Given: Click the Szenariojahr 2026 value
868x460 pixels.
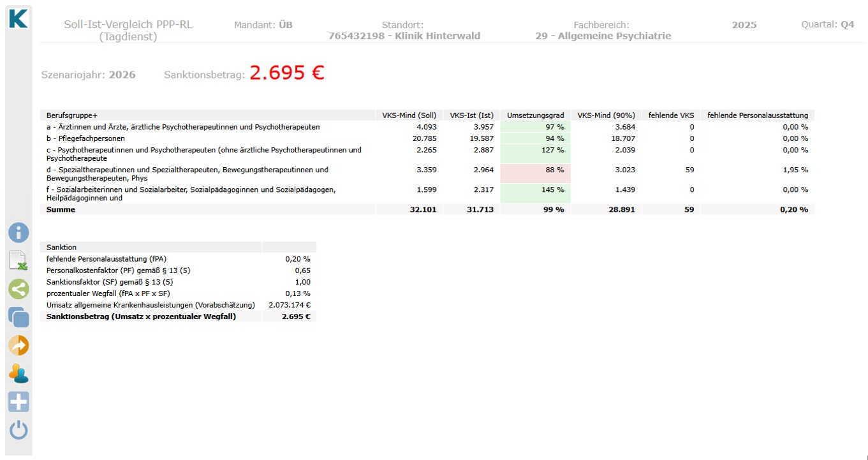Looking at the screenshot, I should (122, 75).
